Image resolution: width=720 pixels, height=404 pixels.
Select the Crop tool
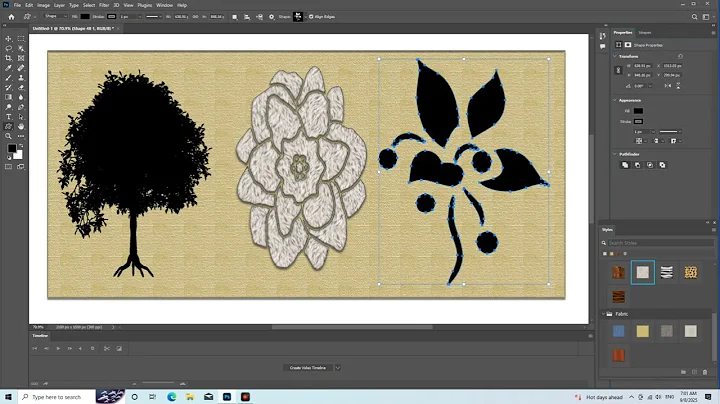coord(8,58)
